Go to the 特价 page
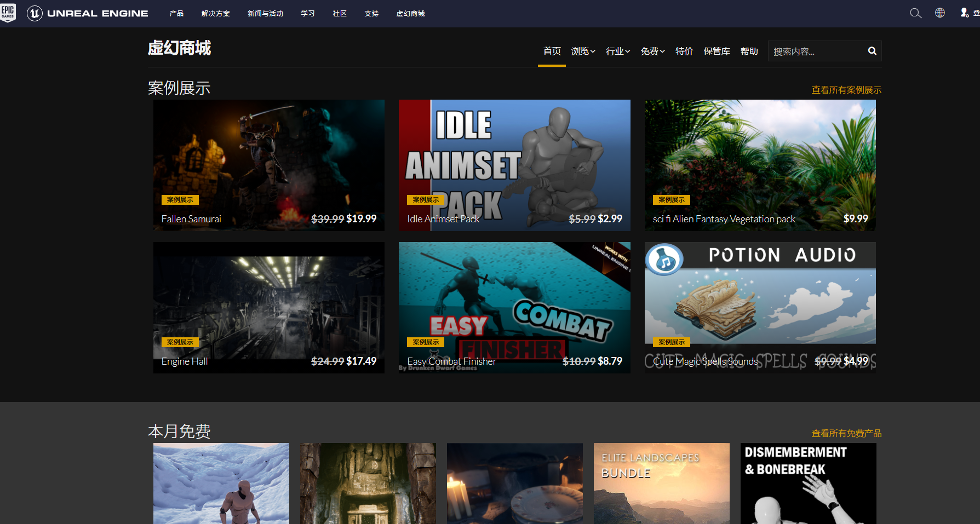The width and height of the screenshot is (980, 524). coord(684,51)
